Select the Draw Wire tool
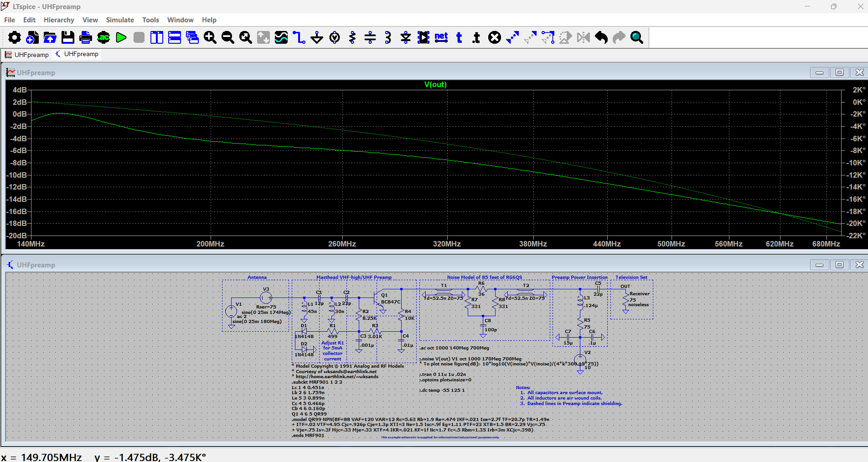The width and height of the screenshot is (868, 462). (299, 37)
